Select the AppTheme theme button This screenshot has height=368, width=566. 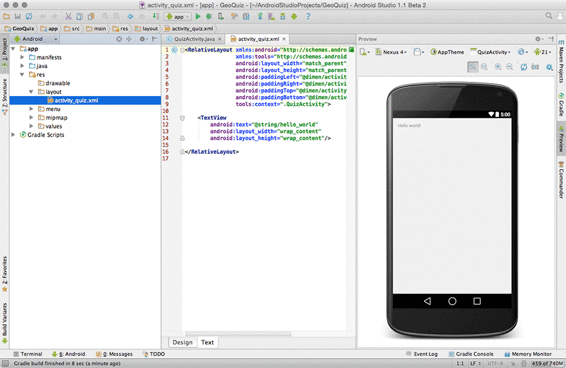[x=447, y=52]
